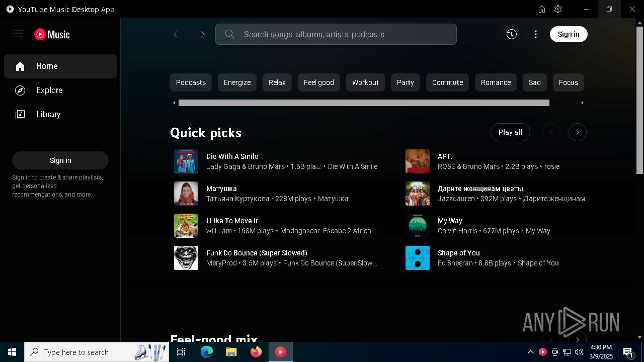Launch Microsoft Edge from the taskbar
The image size is (644, 362).
(x=207, y=352)
